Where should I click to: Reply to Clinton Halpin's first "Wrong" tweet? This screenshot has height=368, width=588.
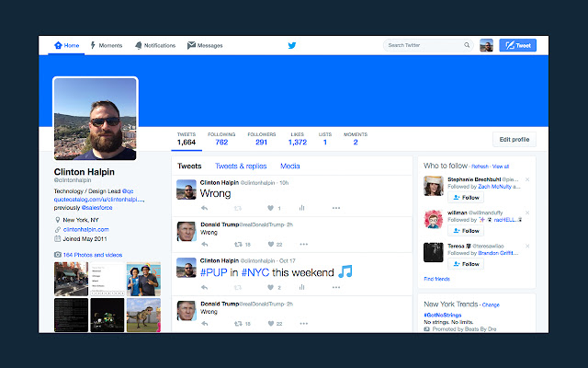[204, 208]
